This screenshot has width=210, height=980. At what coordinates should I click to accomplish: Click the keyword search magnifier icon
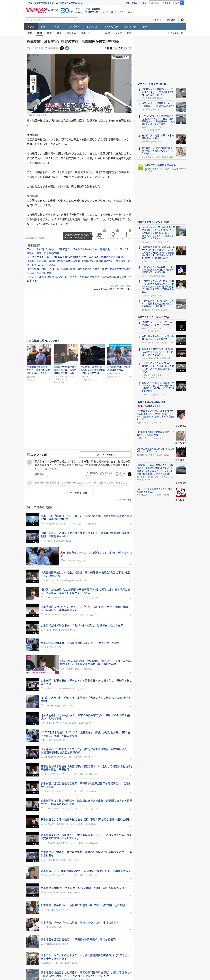click(x=75, y=20)
